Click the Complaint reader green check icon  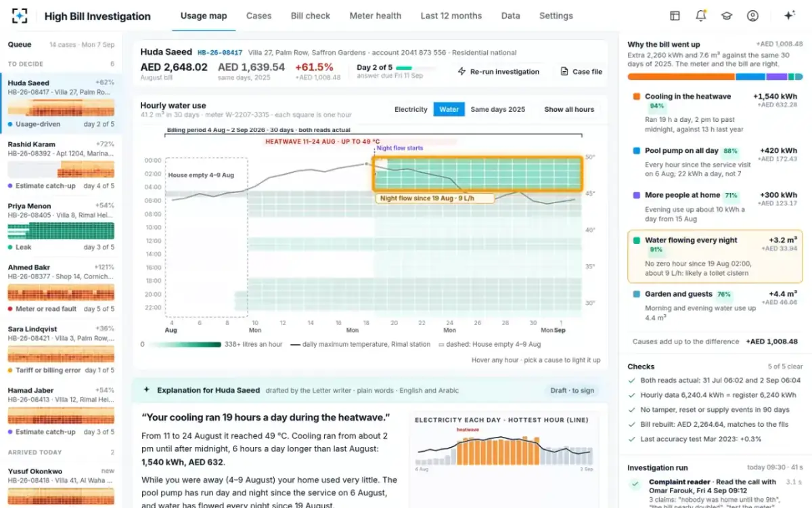pyautogui.click(x=635, y=484)
